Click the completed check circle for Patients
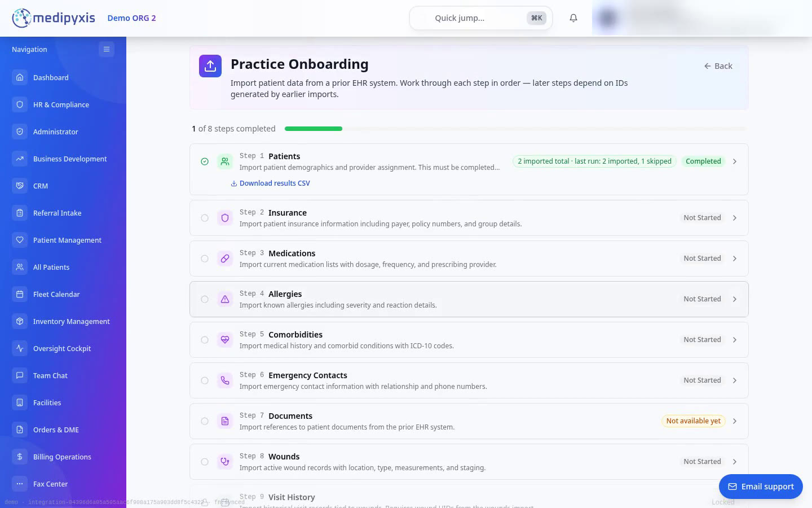812x508 pixels. (x=205, y=161)
